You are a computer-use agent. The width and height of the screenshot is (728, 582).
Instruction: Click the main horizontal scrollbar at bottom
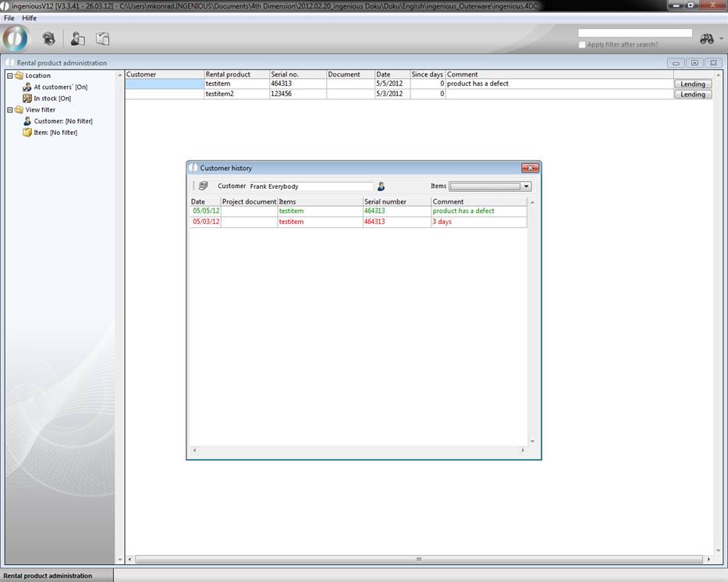pyautogui.click(x=418, y=559)
